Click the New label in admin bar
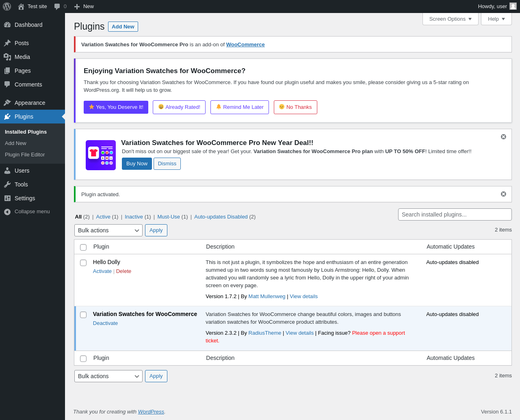520x420 pixels. [89, 6]
